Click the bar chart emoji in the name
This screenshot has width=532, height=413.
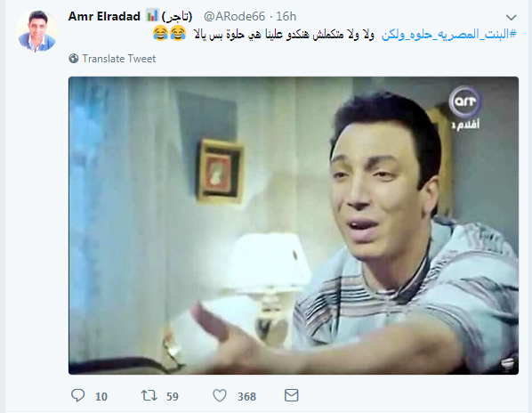152,16
